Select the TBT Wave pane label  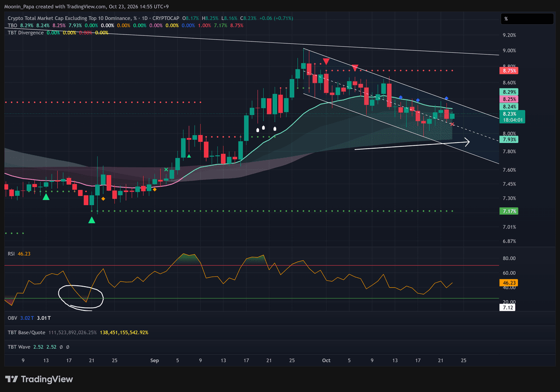point(19,347)
